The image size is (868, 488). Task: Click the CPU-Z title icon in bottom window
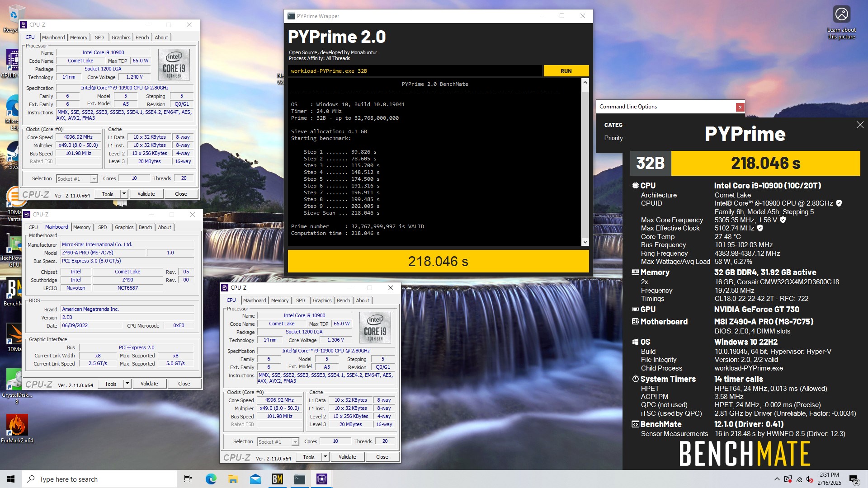tap(225, 288)
